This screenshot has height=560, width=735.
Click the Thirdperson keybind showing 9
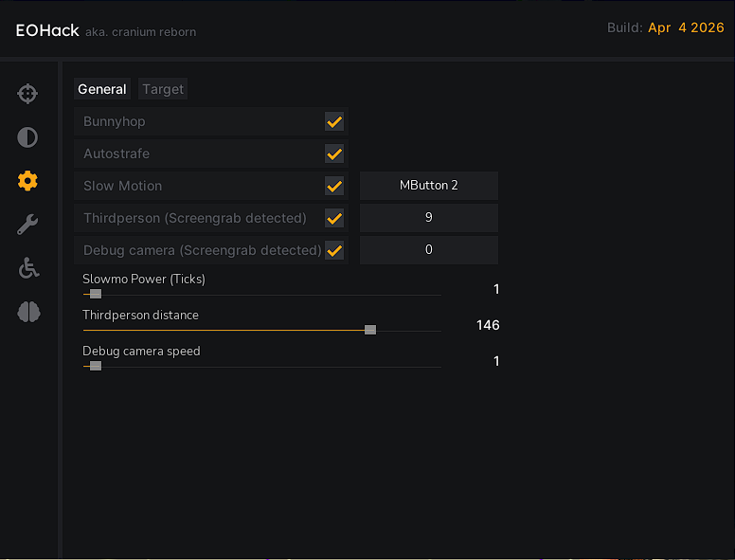pos(429,218)
